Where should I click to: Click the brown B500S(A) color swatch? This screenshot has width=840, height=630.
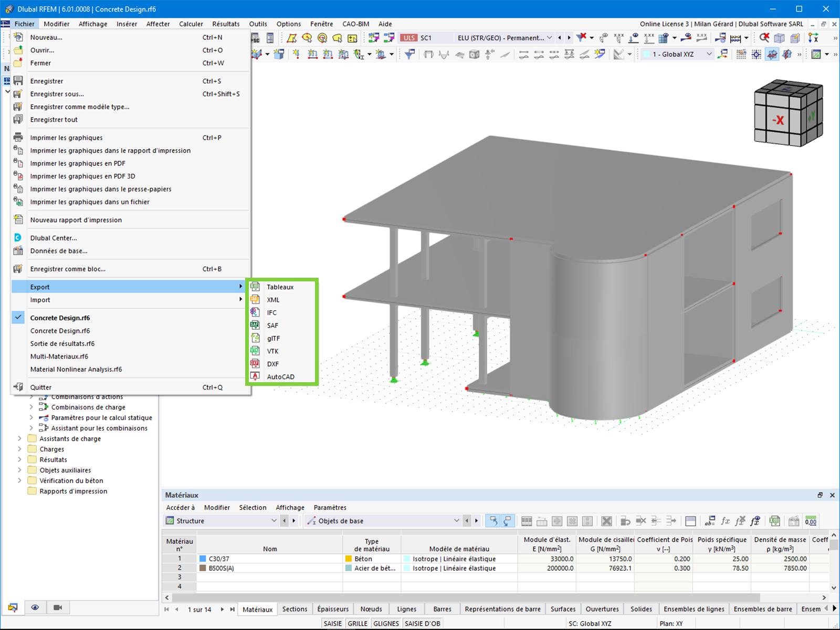point(203,568)
